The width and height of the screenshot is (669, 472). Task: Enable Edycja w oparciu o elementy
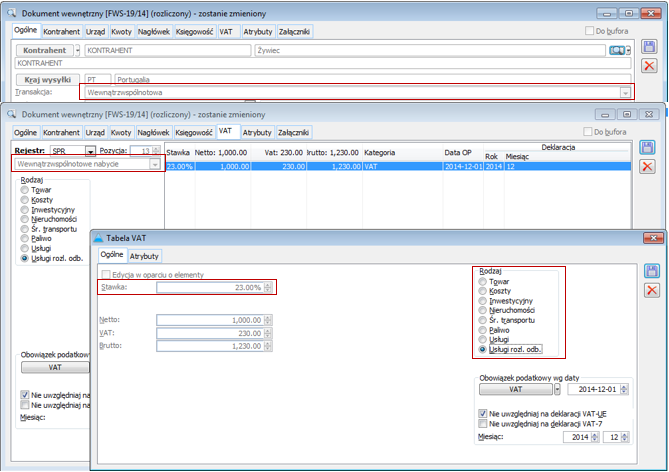pyautogui.click(x=106, y=274)
